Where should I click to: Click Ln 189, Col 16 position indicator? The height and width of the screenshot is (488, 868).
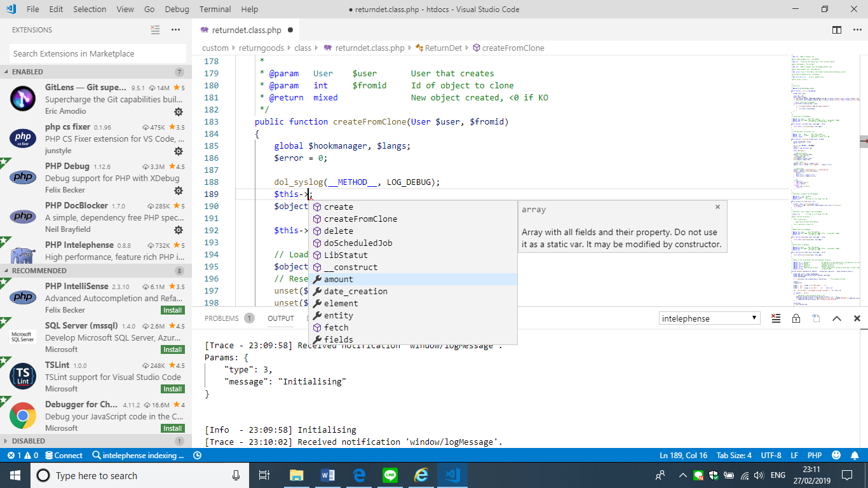click(x=683, y=456)
